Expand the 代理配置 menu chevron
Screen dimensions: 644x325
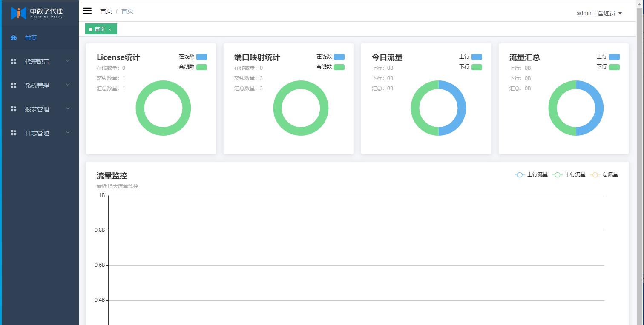tap(68, 61)
